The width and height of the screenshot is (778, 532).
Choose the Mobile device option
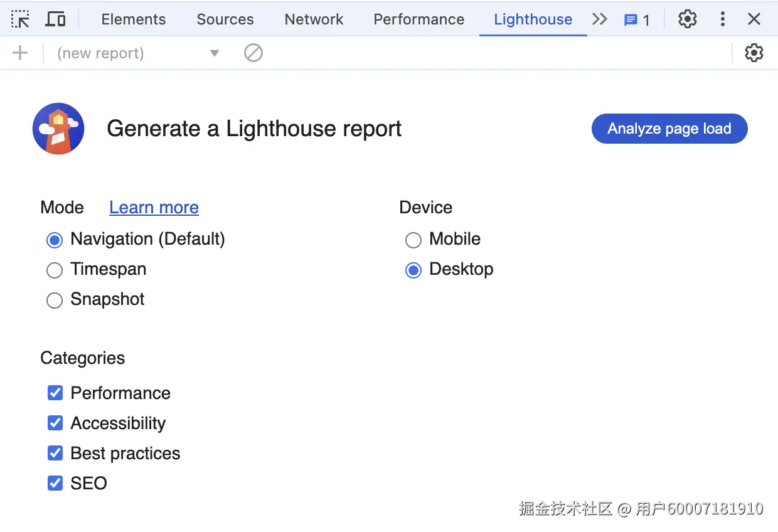pyautogui.click(x=413, y=240)
